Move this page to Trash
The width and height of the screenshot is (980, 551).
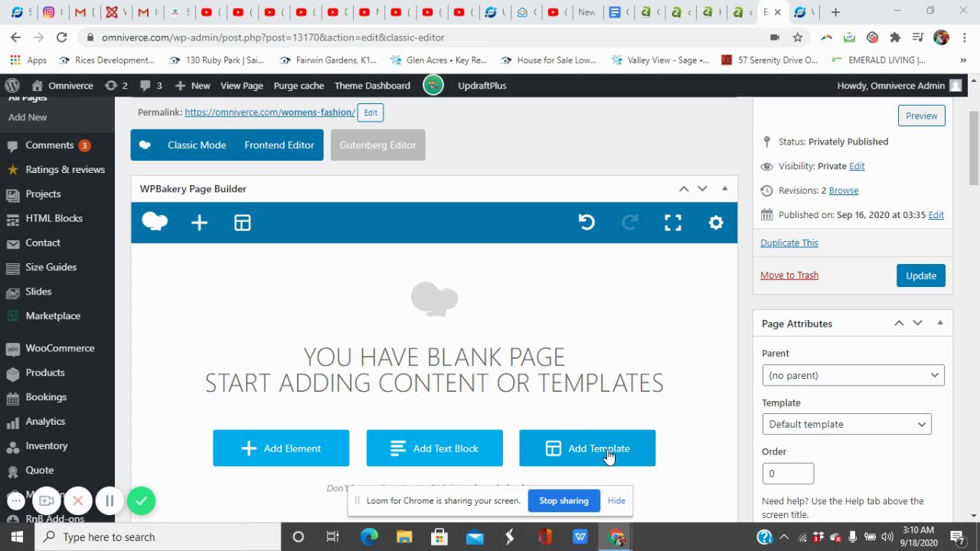coord(789,275)
